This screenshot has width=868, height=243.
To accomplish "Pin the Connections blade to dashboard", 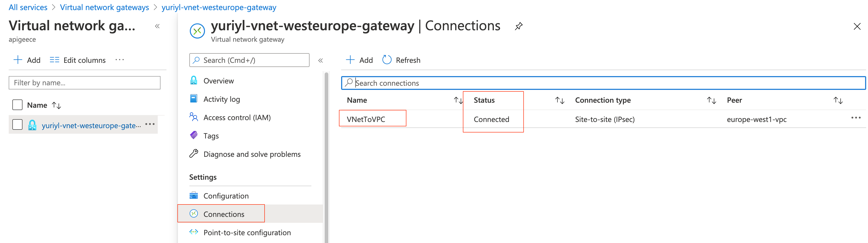I will [519, 26].
